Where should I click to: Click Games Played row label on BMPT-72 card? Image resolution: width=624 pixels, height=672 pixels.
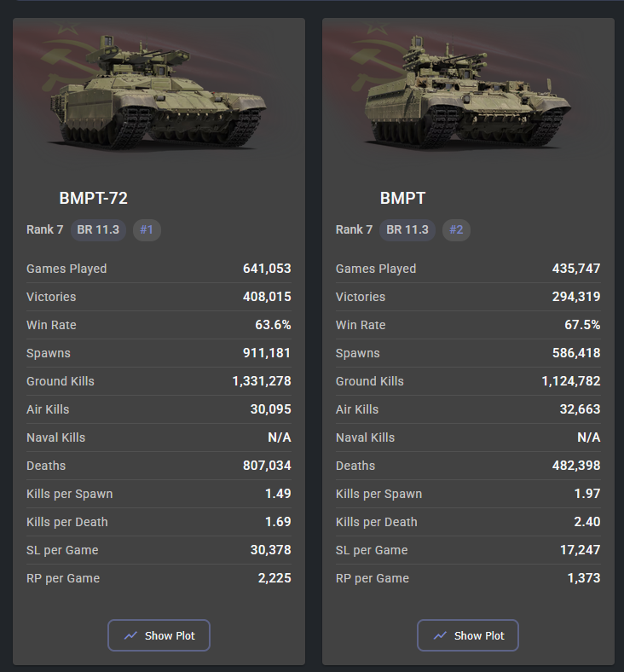(x=66, y=269)
